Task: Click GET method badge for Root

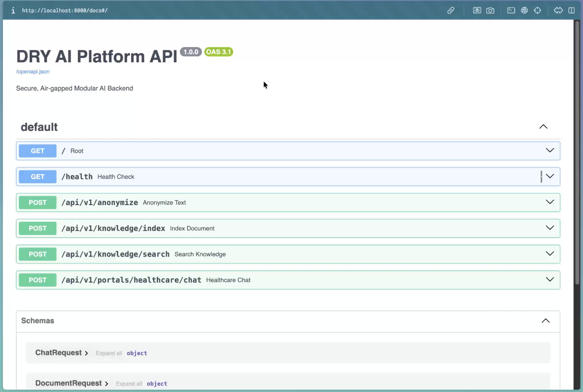Action: [x=38, y=151]
